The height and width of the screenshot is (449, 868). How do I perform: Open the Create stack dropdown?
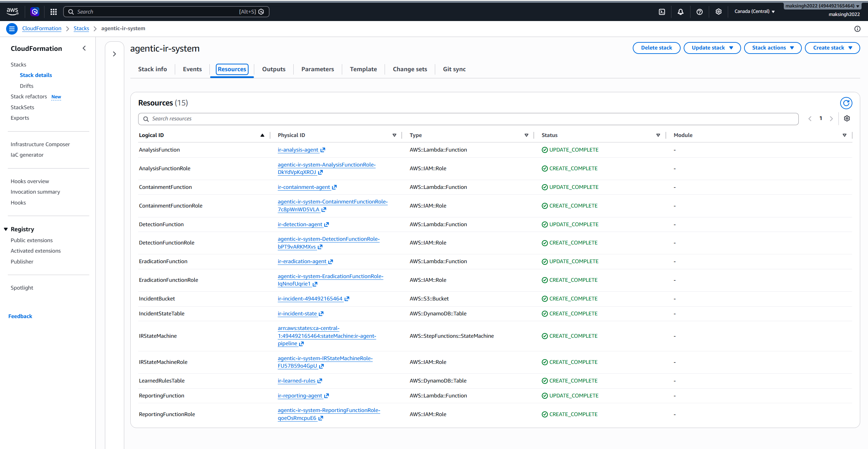(832, 48)
